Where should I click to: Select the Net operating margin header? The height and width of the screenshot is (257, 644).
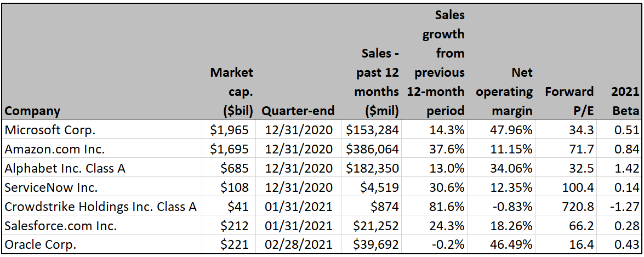pos(504,92)
